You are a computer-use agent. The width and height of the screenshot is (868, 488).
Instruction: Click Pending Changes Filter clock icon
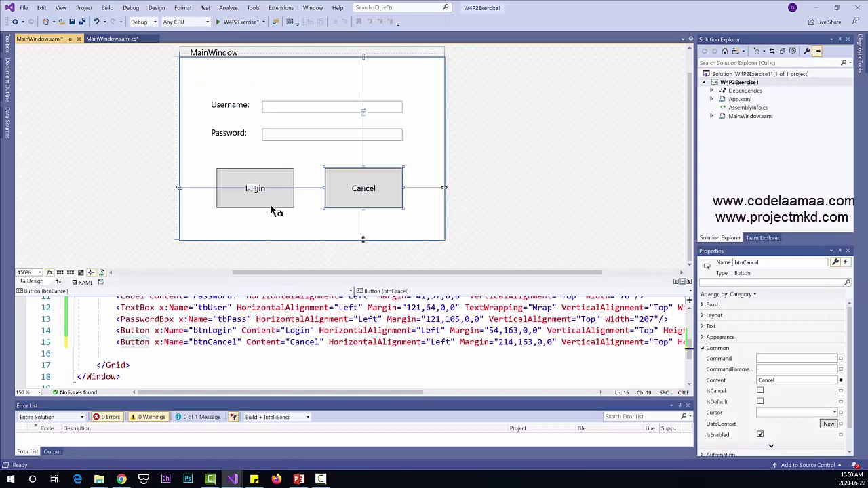757,51
